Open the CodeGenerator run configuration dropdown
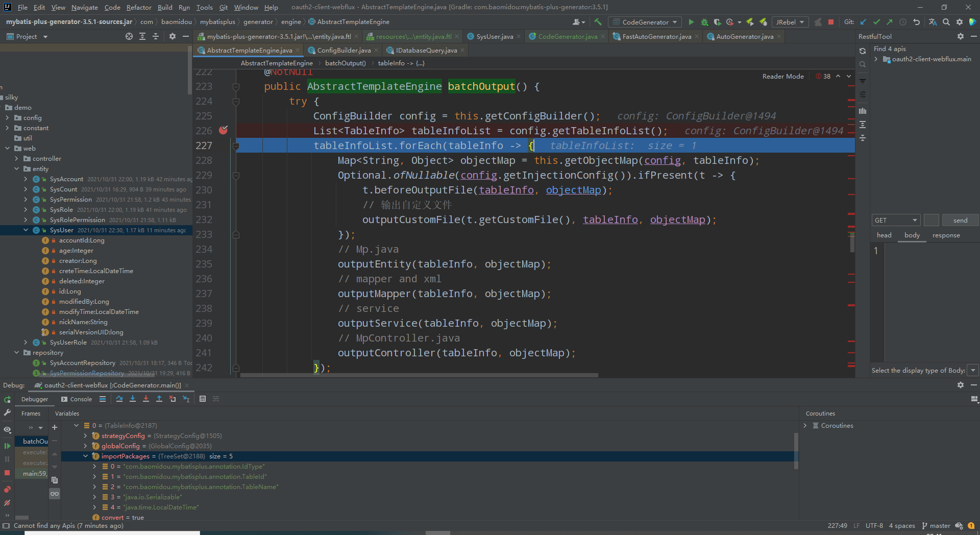This screenshot has width=980, height=535. coord(645,22)
